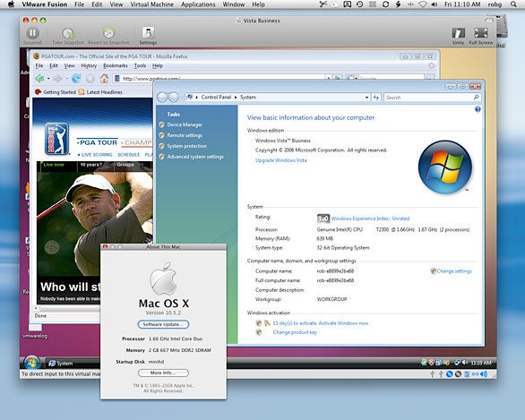The width and height of the screenshot is (525, 420).
Task: Open the Virtual Machine menu
Action: (152, 4)
